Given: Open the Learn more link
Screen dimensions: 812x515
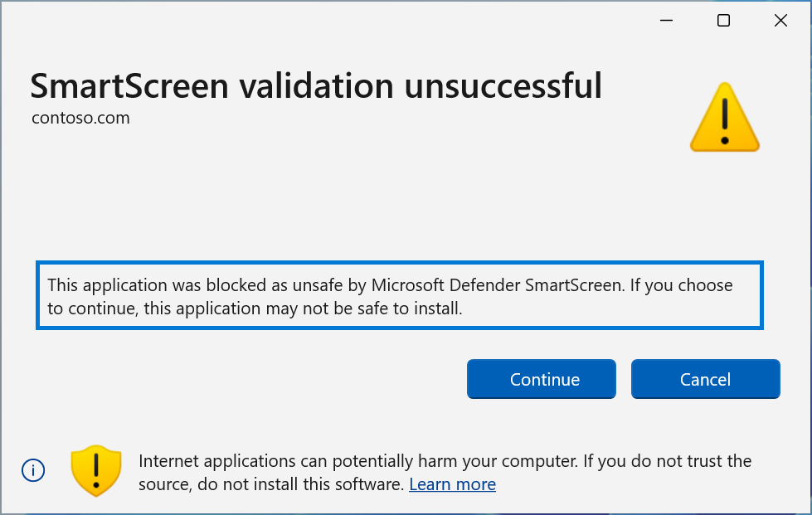Looking at the screenshot, I should click(x=452, y=483).
